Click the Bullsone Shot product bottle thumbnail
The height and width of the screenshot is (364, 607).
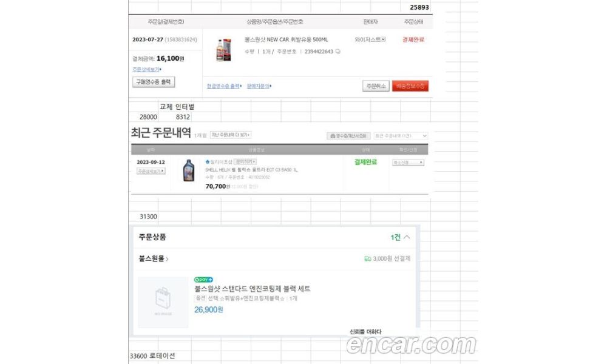(x=223, y=50)
